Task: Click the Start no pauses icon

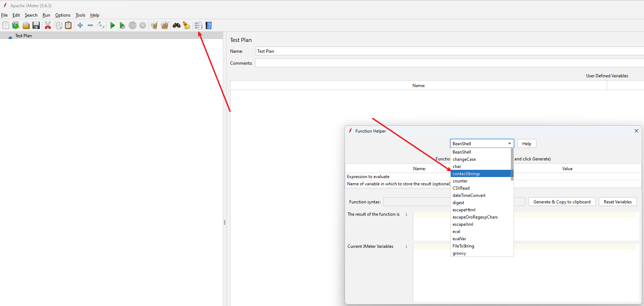Action: coord(122,25)
